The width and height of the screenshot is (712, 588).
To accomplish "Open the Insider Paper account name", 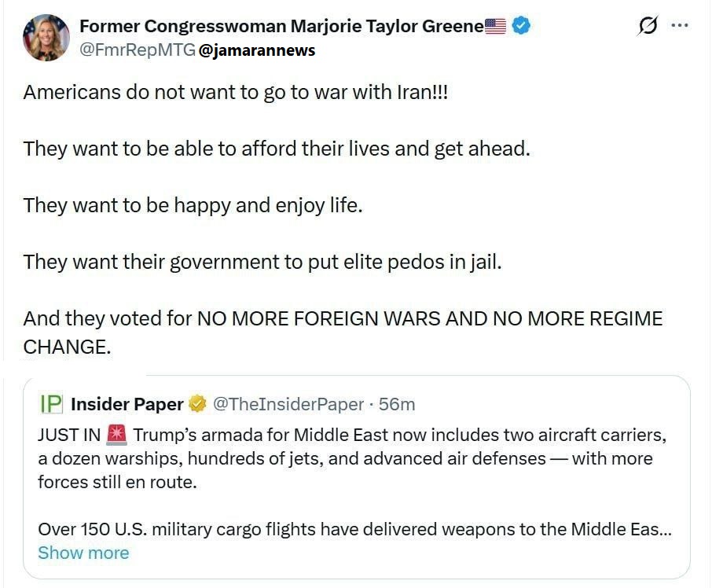I will (x=127, y=404).
